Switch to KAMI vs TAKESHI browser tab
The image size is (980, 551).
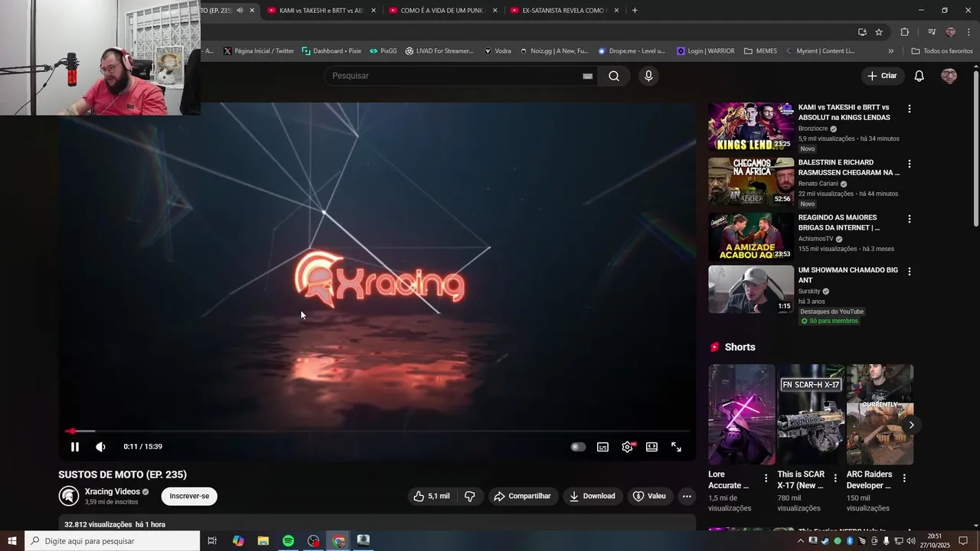321,11
